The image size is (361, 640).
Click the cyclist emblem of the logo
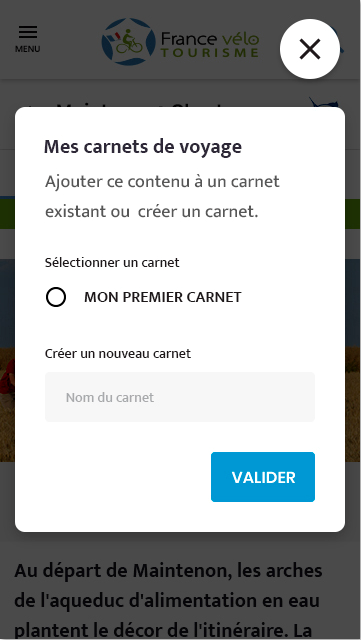click(x=128, y=42)
